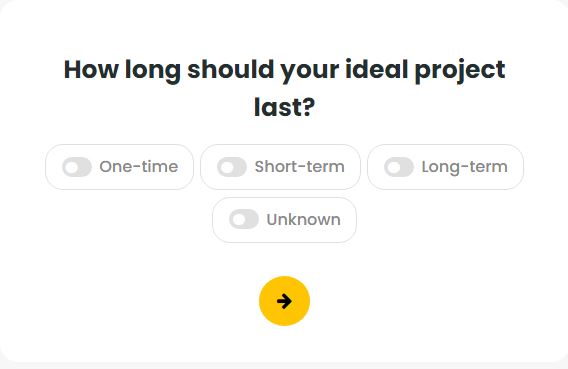Turn on the Short-term toggle switch
568x369 pixels.
[x=232, y=167]
